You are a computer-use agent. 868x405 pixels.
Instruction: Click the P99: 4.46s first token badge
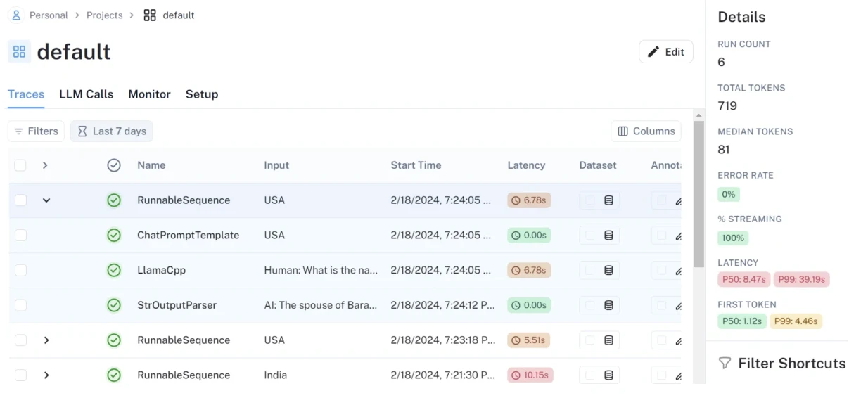796,321
